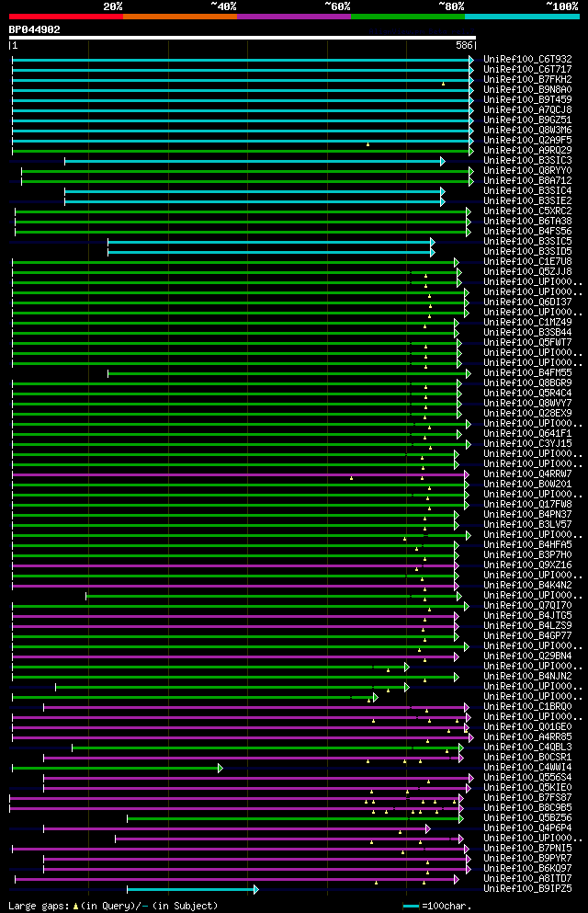Open hit UniRef100_B7FKH2
This screenshot has width=588, height=913.
527,79
